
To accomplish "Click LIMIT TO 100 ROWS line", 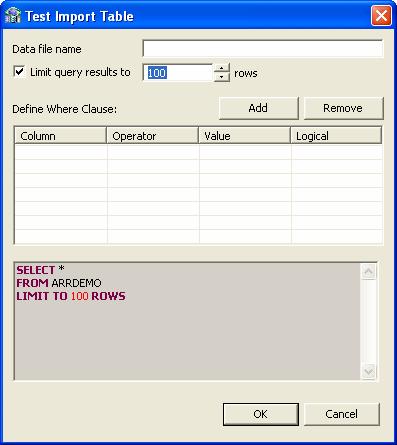I will (71, 296).
